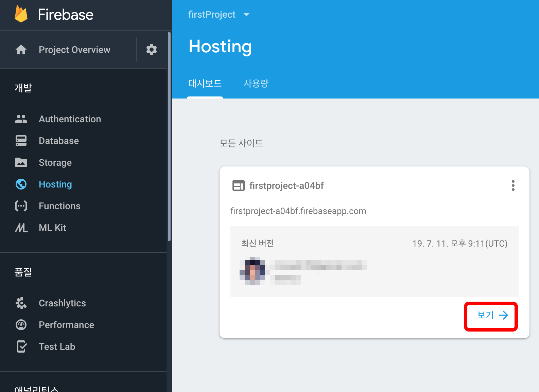Click the Storage folder icon
Image resolution: width=539 pixels, height=392 pixels.
[x=21, y=162]
